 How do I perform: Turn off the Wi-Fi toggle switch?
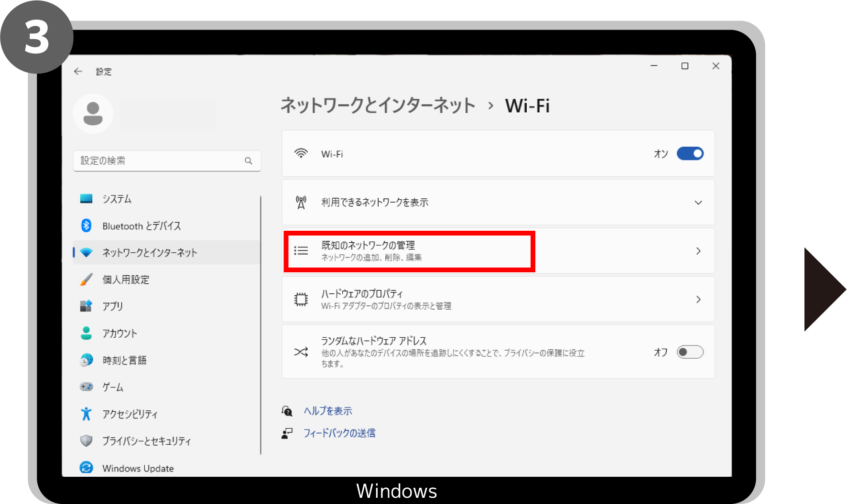click(690, 154)
